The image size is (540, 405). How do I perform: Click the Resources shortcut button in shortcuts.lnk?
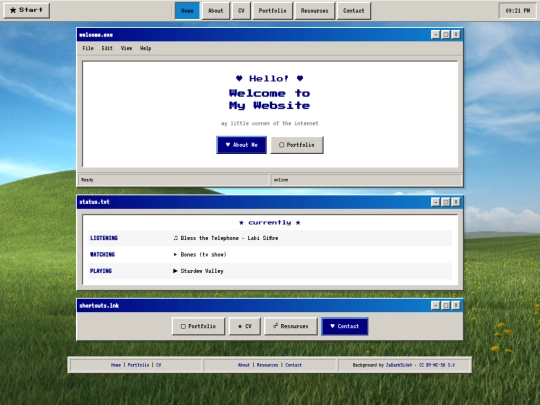pyautogui.click(x=291, y=326)
